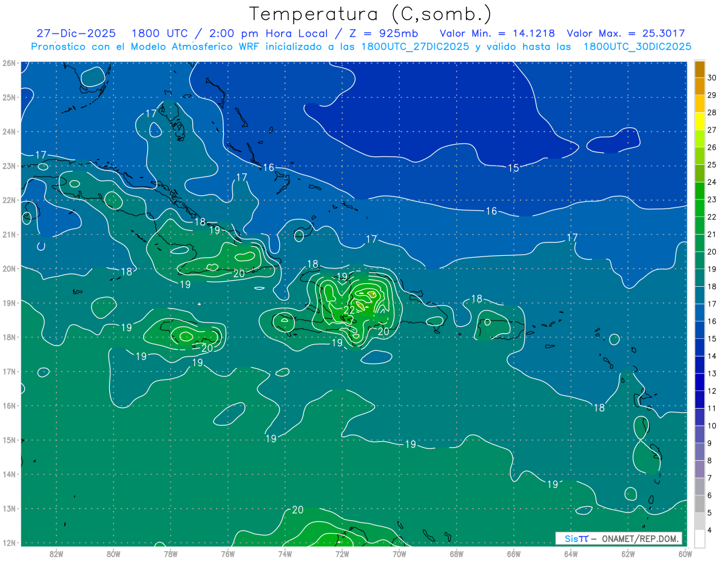This screenshot has width=728, height=562.
Task: Click the white "15" contour label on the map
Action: 513,168
